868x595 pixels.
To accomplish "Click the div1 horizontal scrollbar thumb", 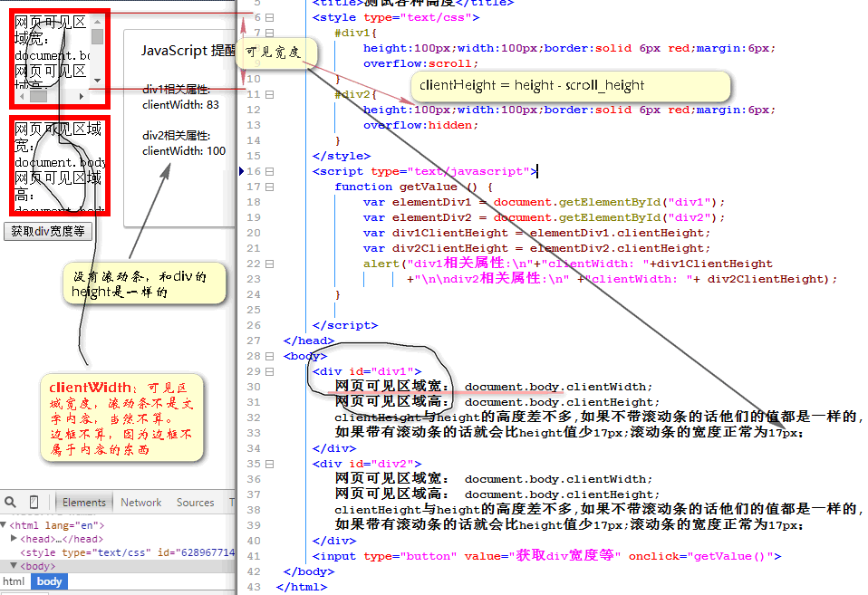I will (x=38, y=96).
